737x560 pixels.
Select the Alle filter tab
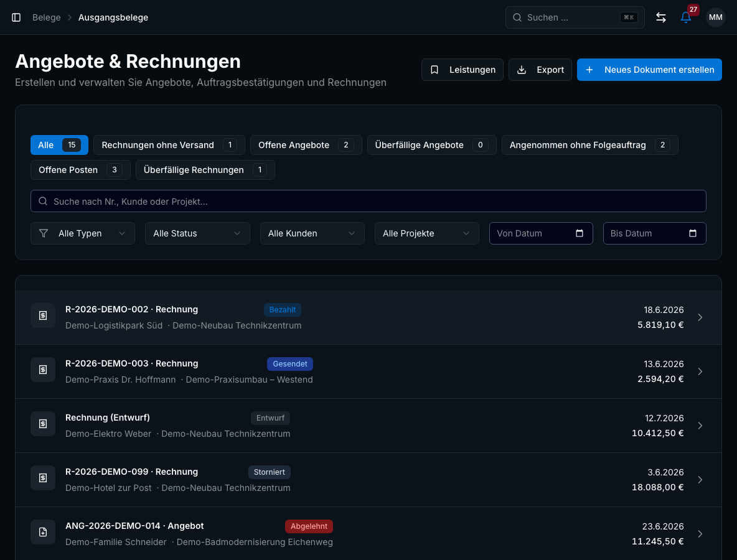pyautogui.click(x=59, y=145)
